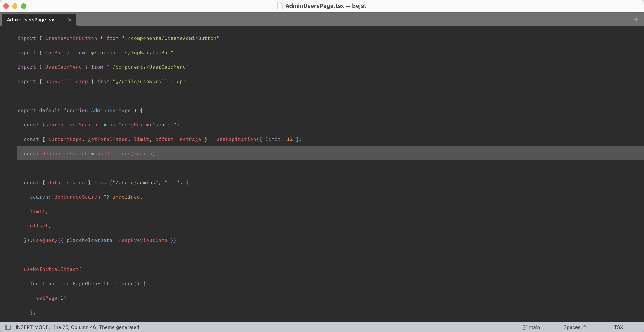Add a new tab with the plus icon
644x332 pixels.
636,19
